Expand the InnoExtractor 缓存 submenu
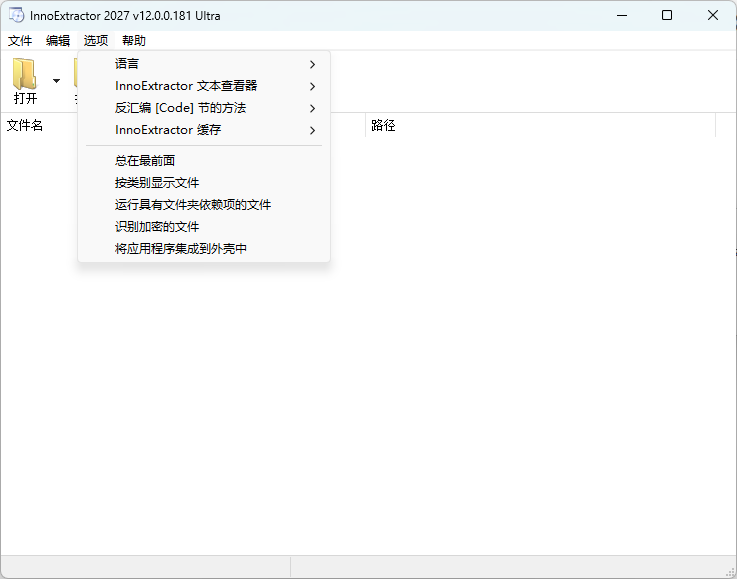 (x=204, y=130)
